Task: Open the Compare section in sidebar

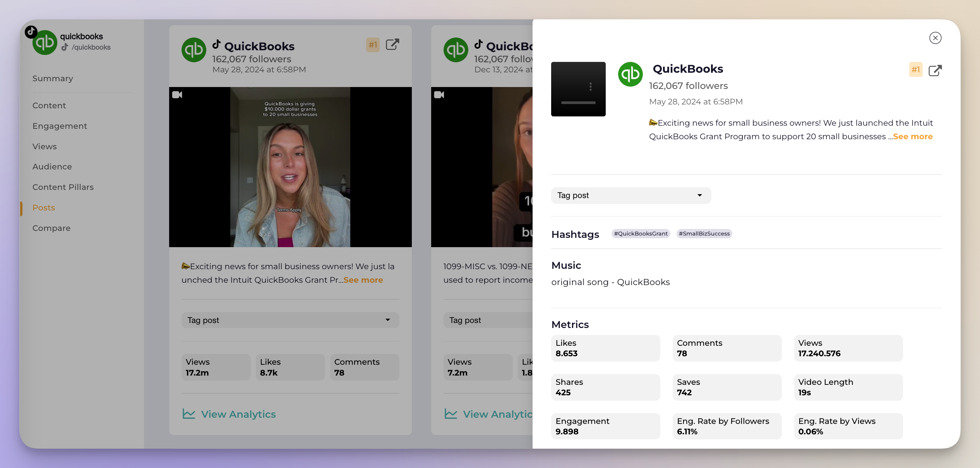Action: pos(51,227)
